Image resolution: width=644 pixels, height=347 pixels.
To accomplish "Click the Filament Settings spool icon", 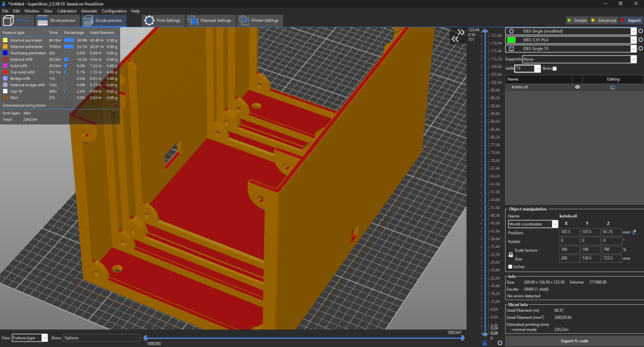I will click(193, 20).
